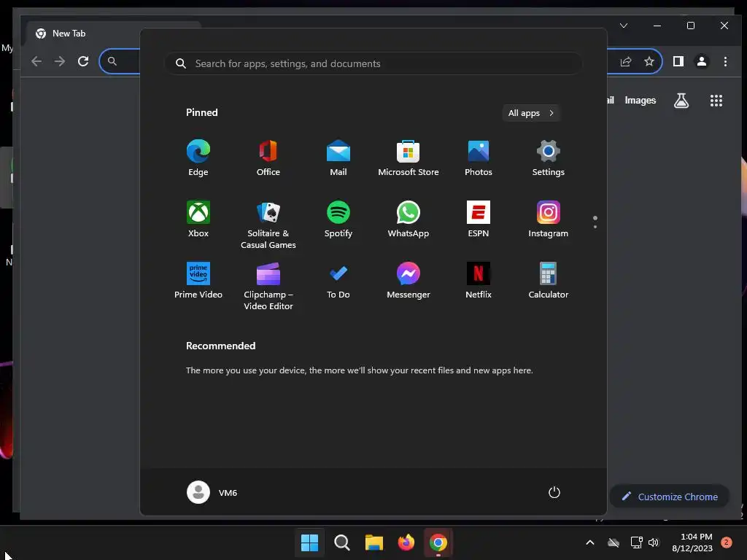Open Solitaire & Casual Games

tap(268, 225)
